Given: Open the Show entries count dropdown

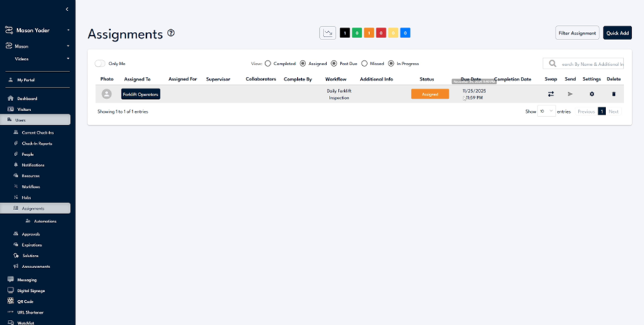Looking at the screenshot, I should click(x=546, y=111).
